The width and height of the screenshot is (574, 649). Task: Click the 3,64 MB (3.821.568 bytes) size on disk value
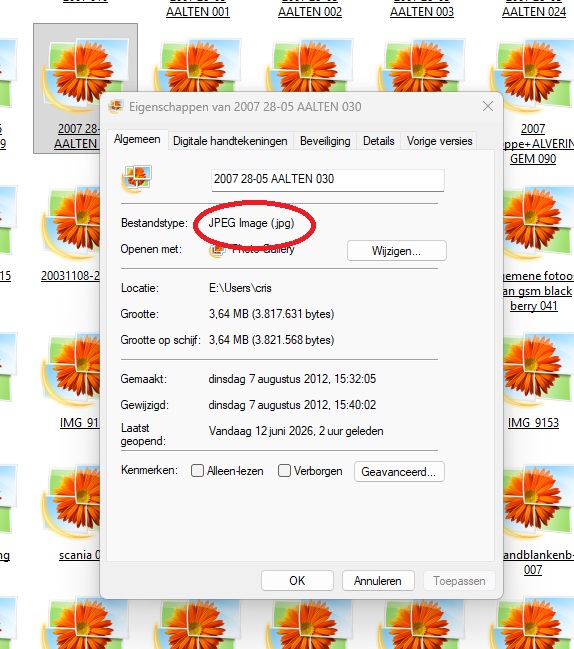[x=271, y=340]
